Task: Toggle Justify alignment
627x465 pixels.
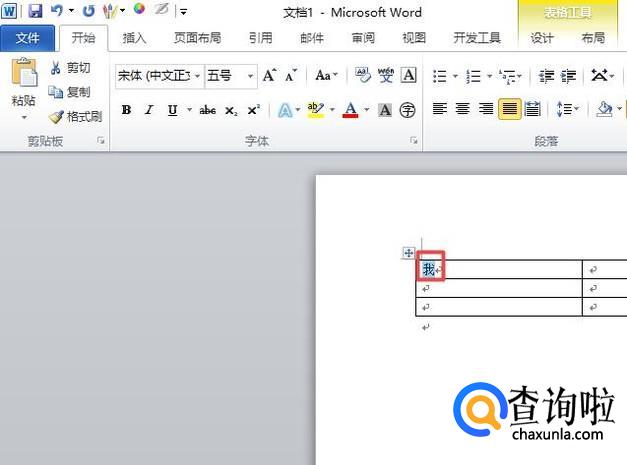Action: 509,109
